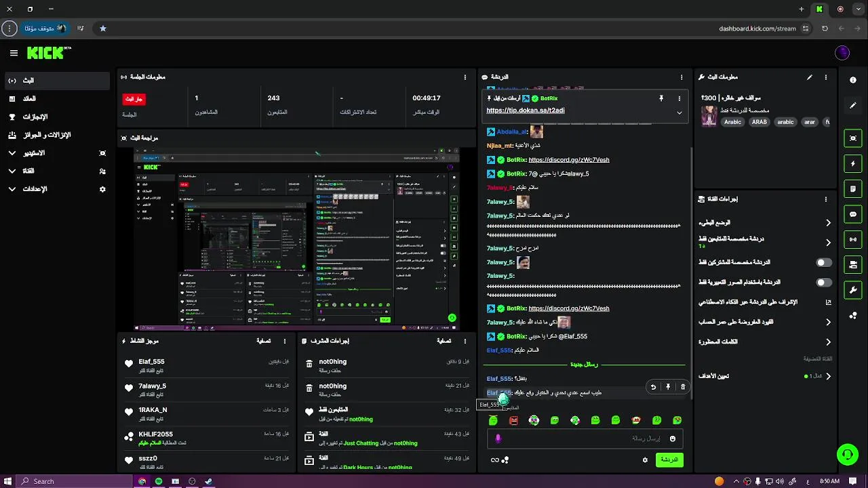The image size is (868, 488).
Task: Expand the القناة sidebar section
Action: tap(12, 171)
